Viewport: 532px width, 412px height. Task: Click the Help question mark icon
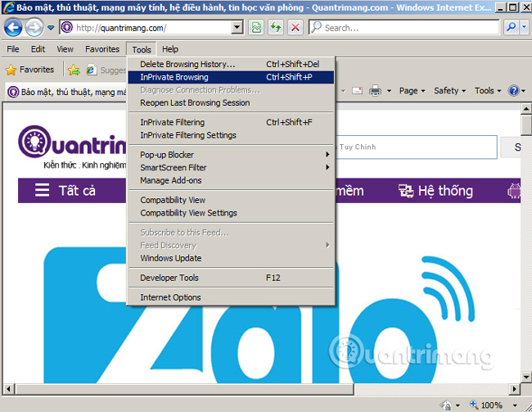point(514,91)
